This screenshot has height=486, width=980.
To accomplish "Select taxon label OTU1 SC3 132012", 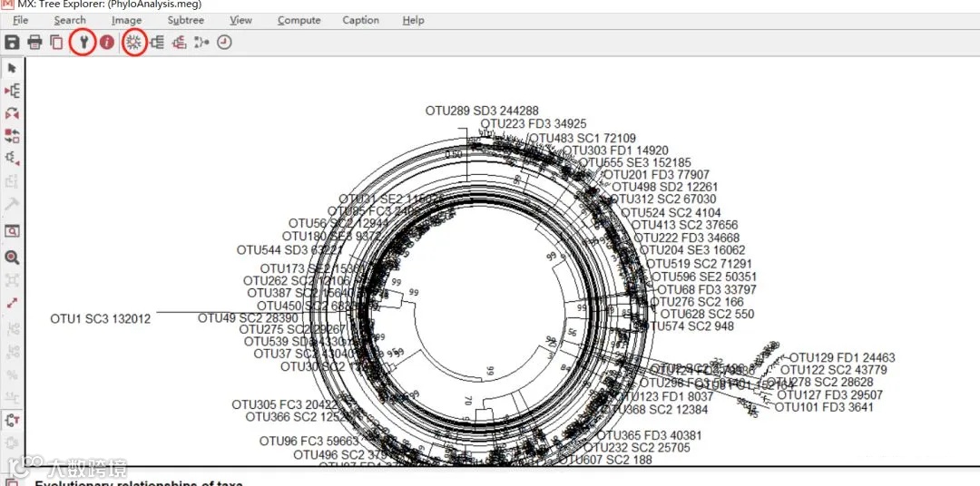I will pos(101,319).
